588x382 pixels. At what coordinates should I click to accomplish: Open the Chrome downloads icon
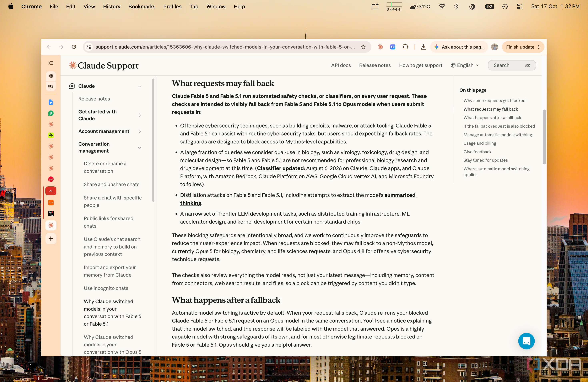tap(423, 47)
